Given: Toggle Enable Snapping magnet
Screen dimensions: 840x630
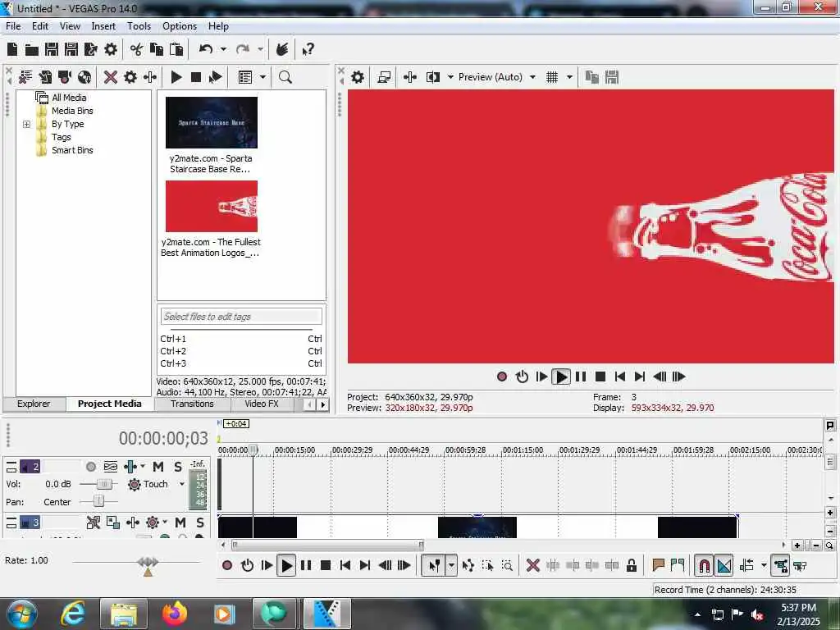Looking at the screenshot, I should click(705, 566).
